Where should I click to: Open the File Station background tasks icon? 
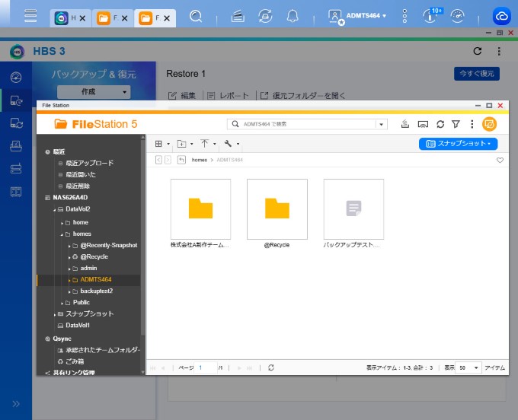pyautogui.click(x=405, y=124)
